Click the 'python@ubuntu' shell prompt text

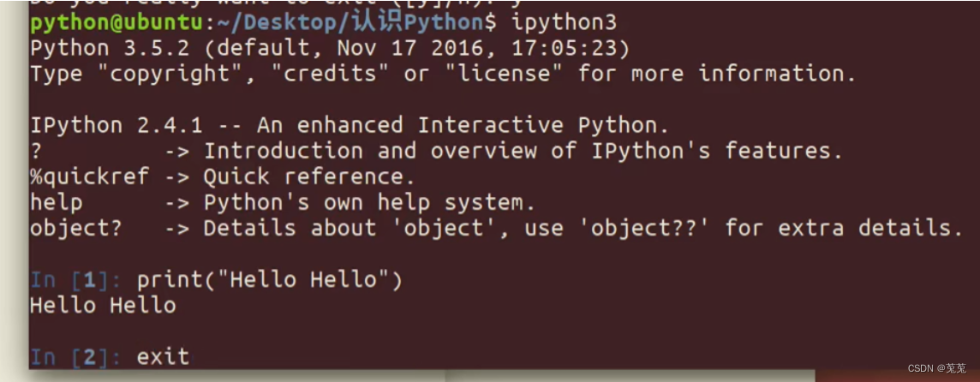[x=117, y=22]
